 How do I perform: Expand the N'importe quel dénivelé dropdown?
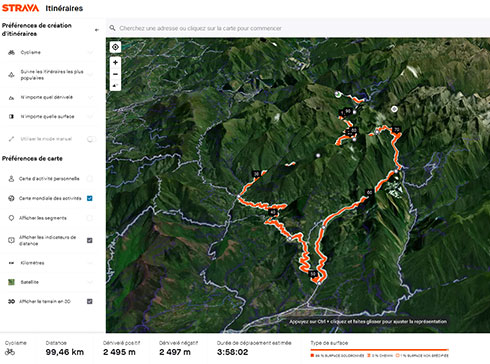(49, 97)
